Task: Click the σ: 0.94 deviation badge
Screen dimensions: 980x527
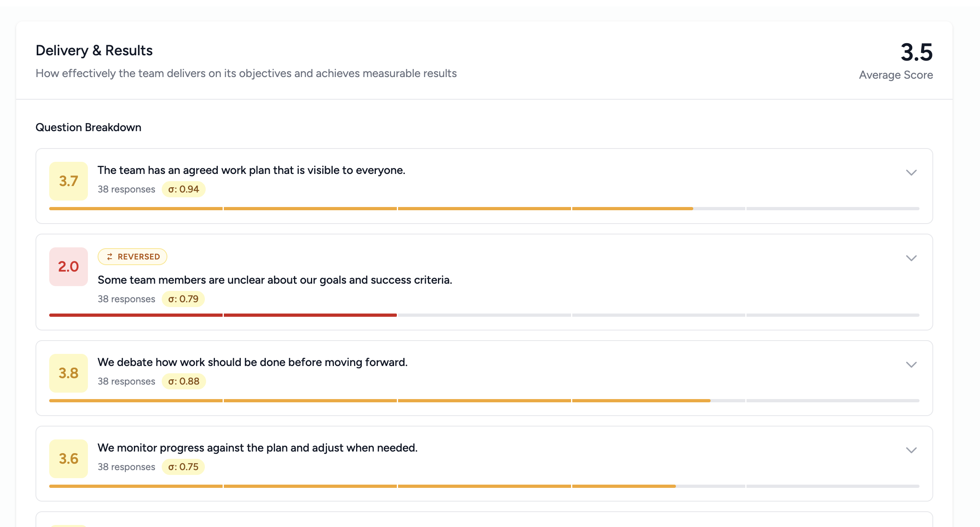Action: 183,189
